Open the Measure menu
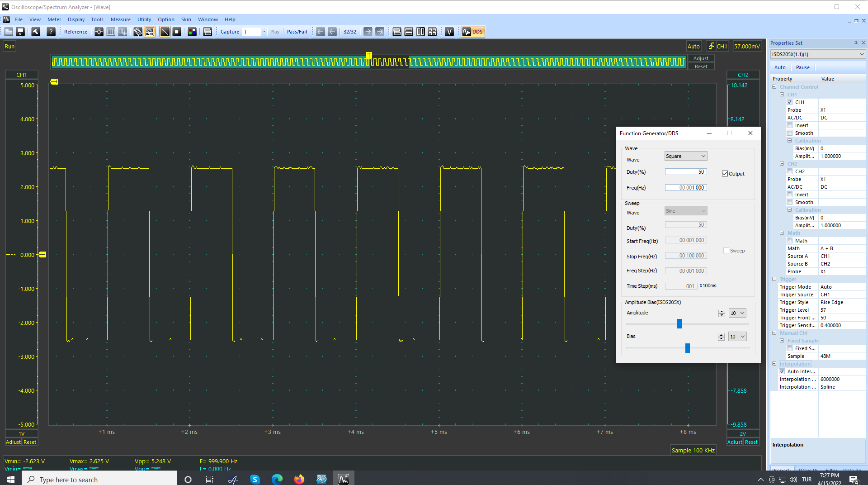This screenshot has width=868, height=485. tap(120, 19)
